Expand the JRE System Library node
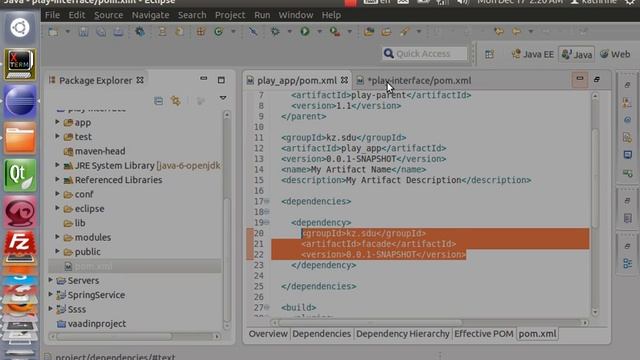Screen dimensions: 640x360 [58, 165]
